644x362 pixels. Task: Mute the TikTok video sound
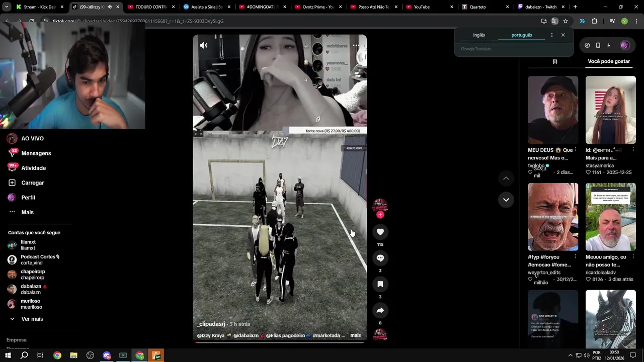(x=204, y=45)
